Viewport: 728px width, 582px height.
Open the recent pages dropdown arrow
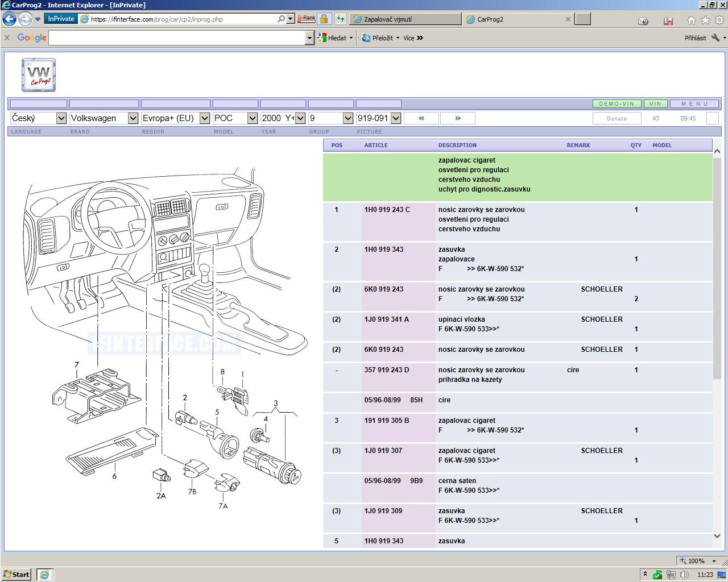click(38, 19)
